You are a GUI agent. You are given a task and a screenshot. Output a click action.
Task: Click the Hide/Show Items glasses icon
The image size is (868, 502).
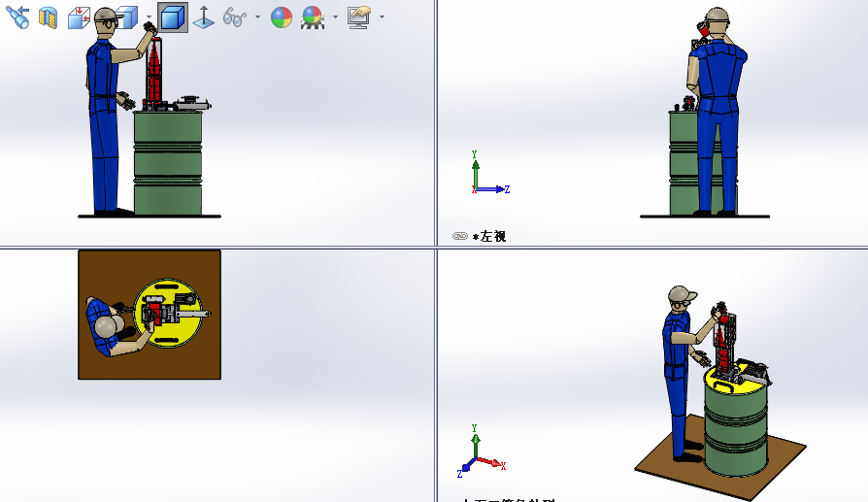235,17
